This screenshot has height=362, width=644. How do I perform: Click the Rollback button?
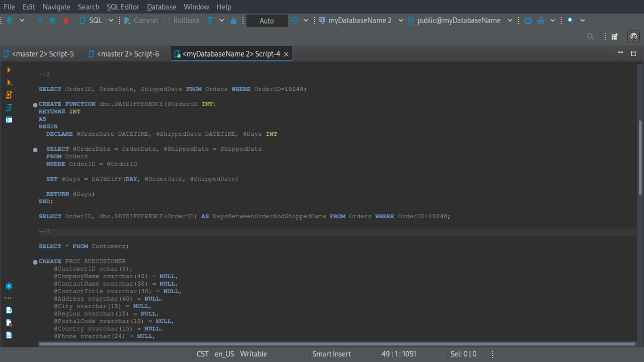click(x=182, y=21)
